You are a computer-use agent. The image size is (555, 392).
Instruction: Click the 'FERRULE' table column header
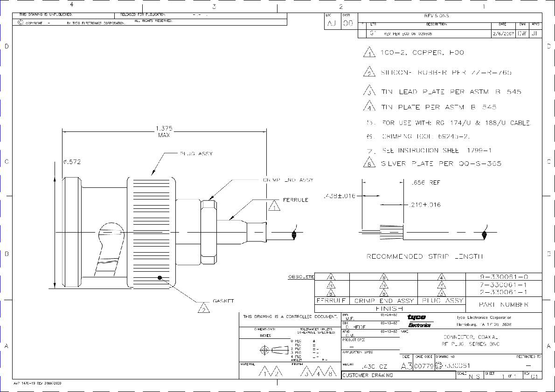click(331, 300)
